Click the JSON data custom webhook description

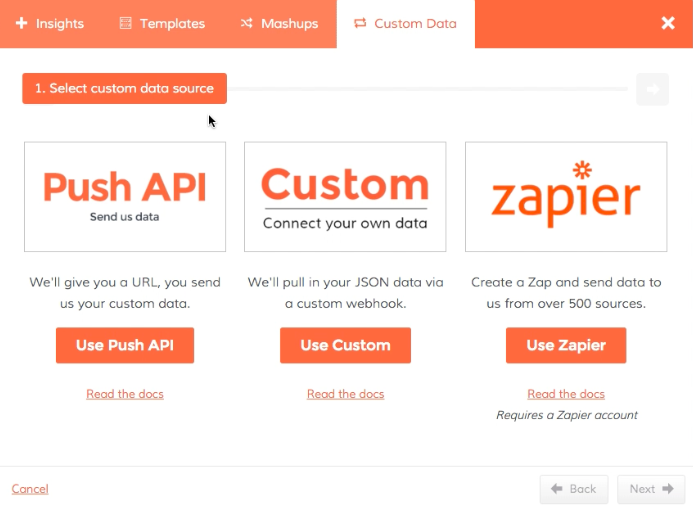[346, 293]
